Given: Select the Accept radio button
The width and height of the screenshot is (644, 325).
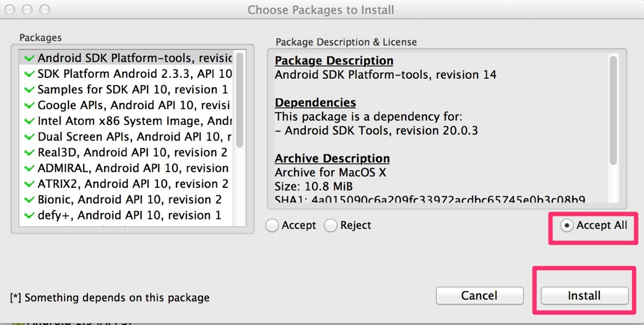Looking at the screenshot, I should [273, 226].
